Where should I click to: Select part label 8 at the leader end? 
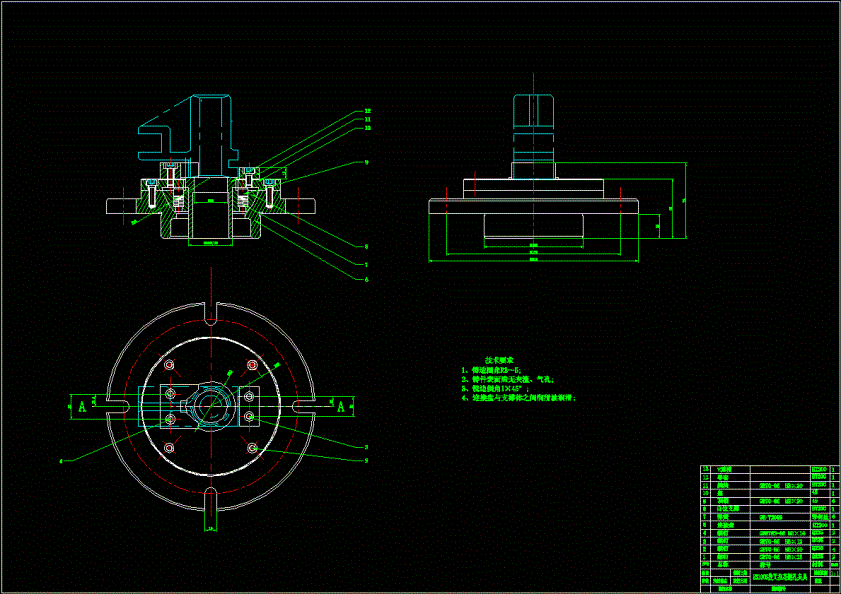pyautogui.click(x=367, y=247)
